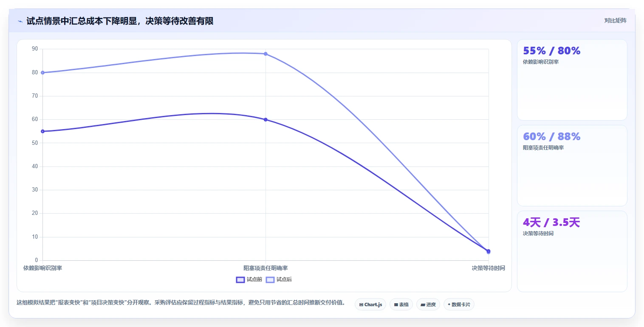Click the 依赖影响识别率 card caption
Image resolution: width=644 pixels, height=327 pixels.
pyautogui.click(x=541, y=62)
